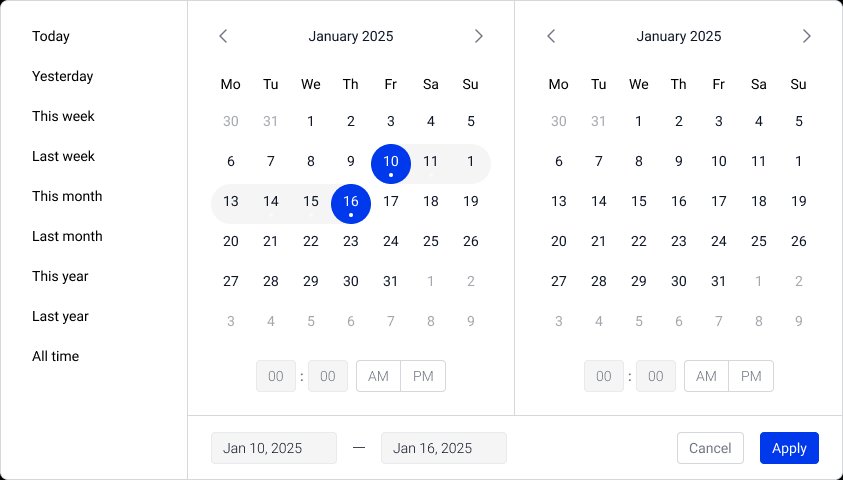843x480 pixels.
Task: Select PM in the right time picker
Action: 751,376
